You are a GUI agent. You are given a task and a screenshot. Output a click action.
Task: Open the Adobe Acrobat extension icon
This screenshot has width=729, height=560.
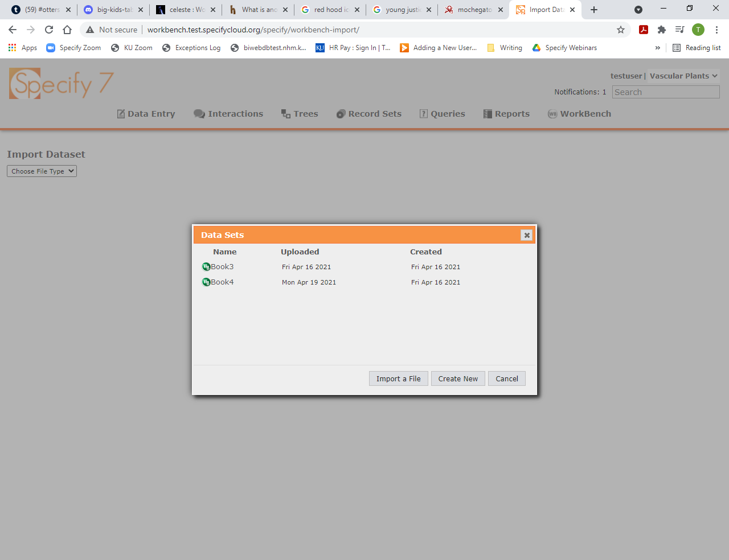pyautogui.click(x=643, y=30)
